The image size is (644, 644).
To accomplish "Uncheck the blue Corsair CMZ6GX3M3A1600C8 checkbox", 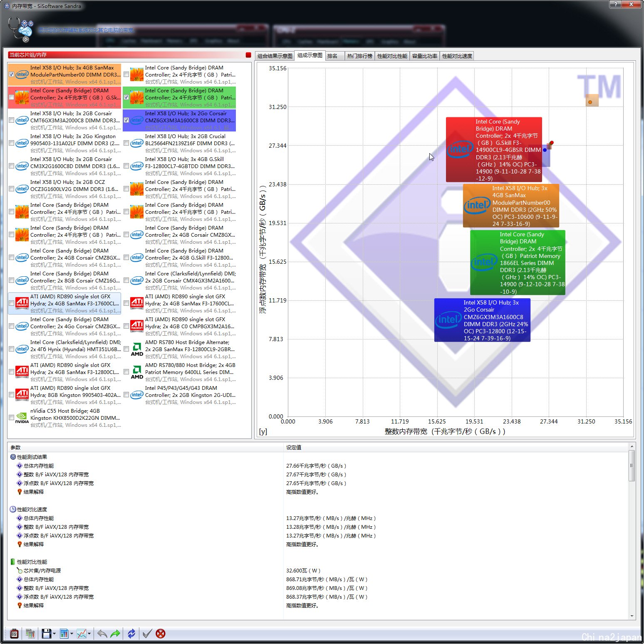I will tap(126, 120).
